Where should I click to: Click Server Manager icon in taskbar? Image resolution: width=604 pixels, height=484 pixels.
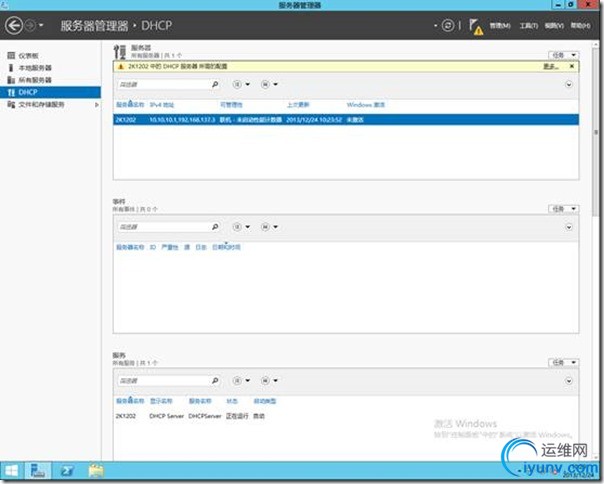coord(38,471)
